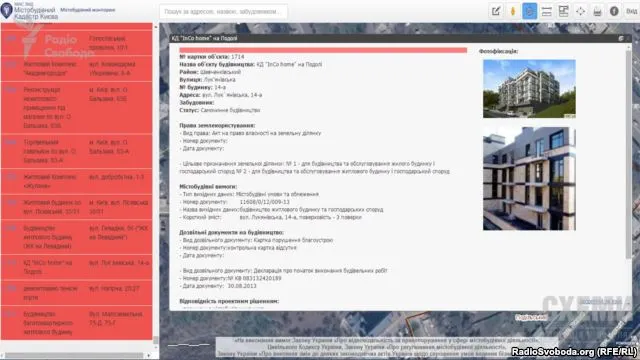Click the orange pin marker tool icon

tap(513, 11)
